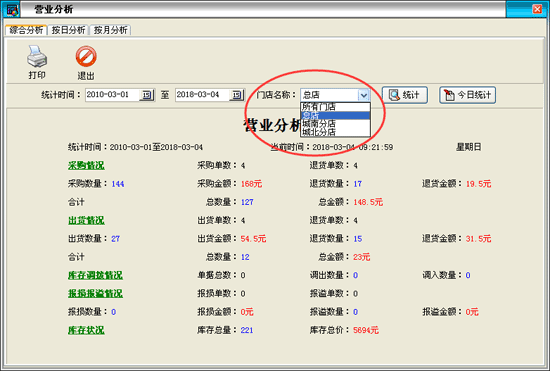Image resolution: width=550 pixels, height=371 pixels.
Task: Click the 统计 button
Action: point(405,95)
